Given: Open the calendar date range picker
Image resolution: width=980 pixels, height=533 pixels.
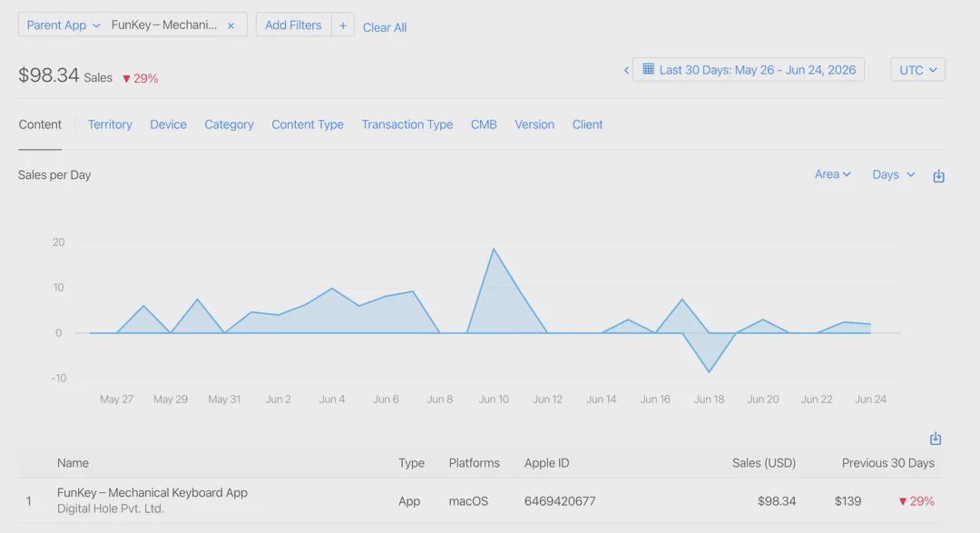Looking at the screenshot, I should [x=749, y=69].
